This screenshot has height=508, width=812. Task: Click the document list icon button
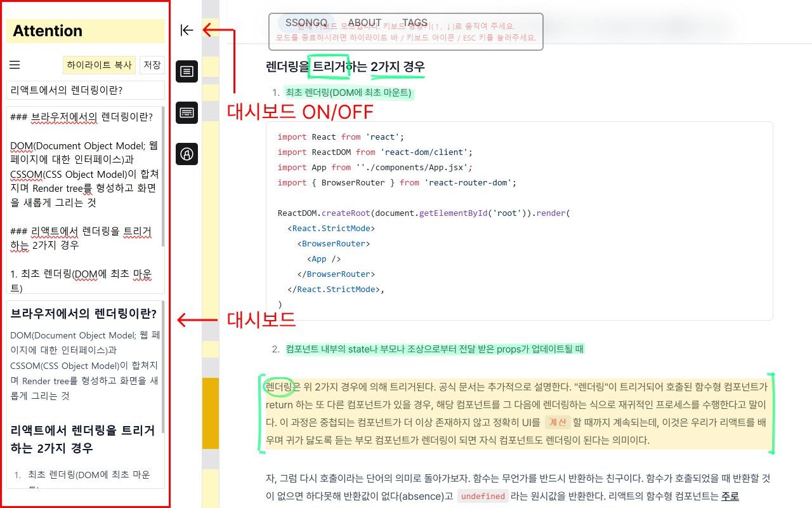coord(187,71)
